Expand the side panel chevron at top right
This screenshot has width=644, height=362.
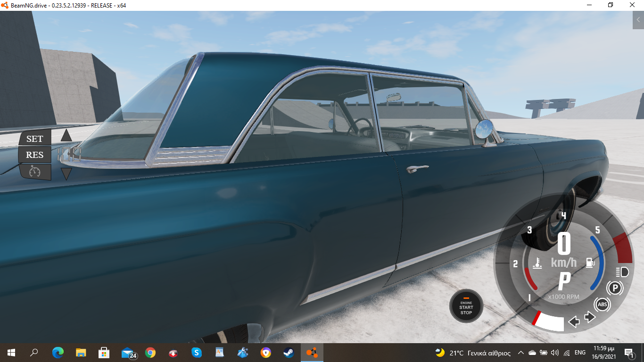(638, 20)
